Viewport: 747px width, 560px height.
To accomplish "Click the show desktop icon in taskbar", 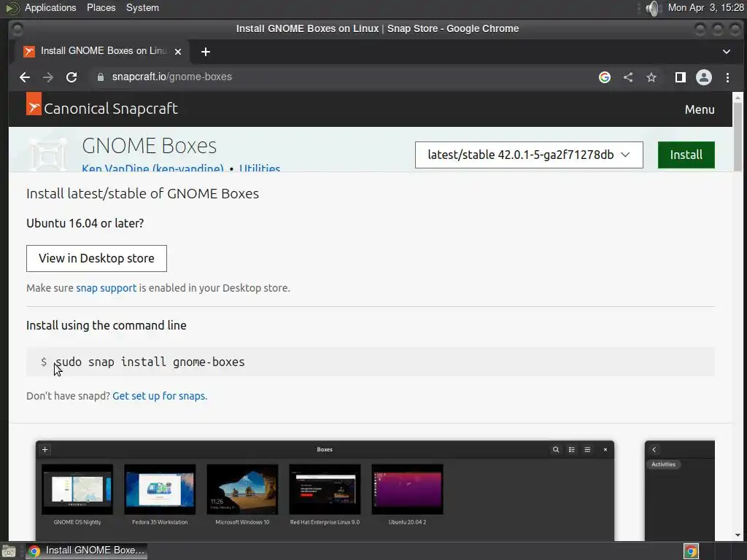I will coord(9,551).
